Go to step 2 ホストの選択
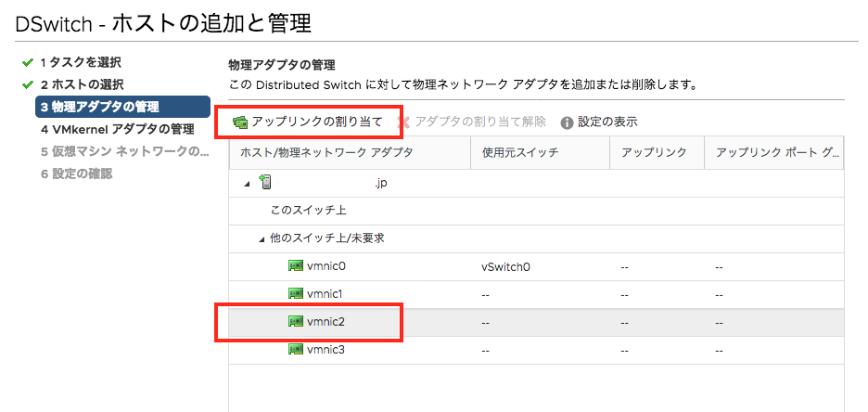 (82, 84)
